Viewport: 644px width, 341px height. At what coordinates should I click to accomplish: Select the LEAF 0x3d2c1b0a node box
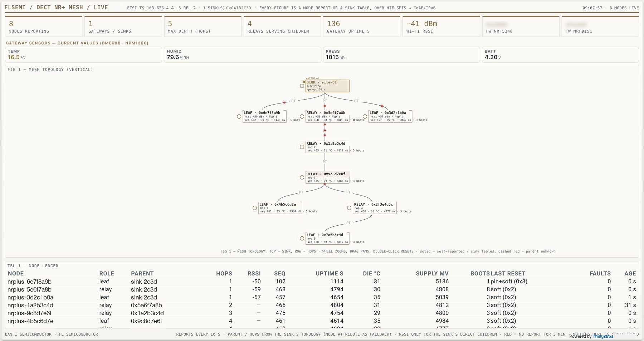point(390,116)
